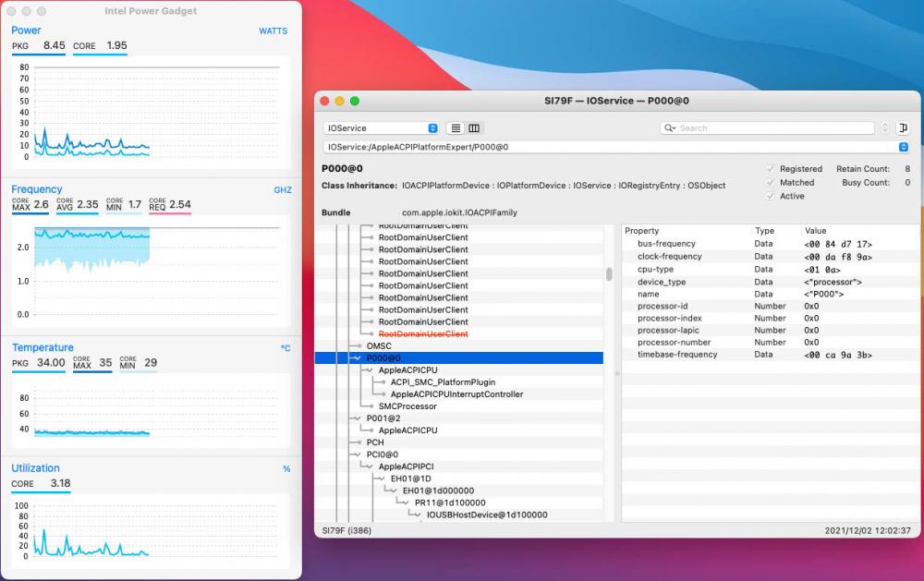Screen dimensions: 924x581
Task: Select the clock-frequency property row
Action: (771, 257)
